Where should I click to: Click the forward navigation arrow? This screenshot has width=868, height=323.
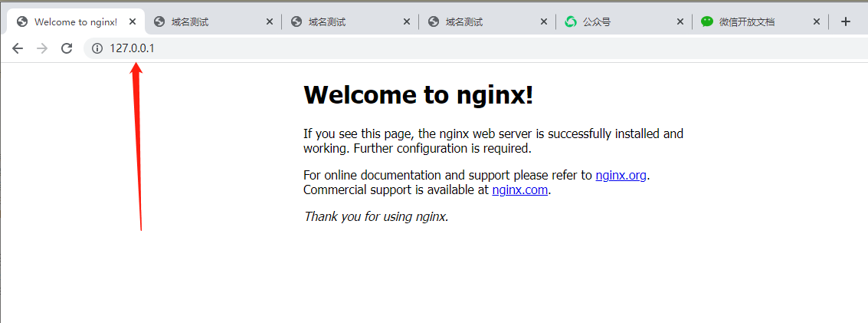pos(42,49)
